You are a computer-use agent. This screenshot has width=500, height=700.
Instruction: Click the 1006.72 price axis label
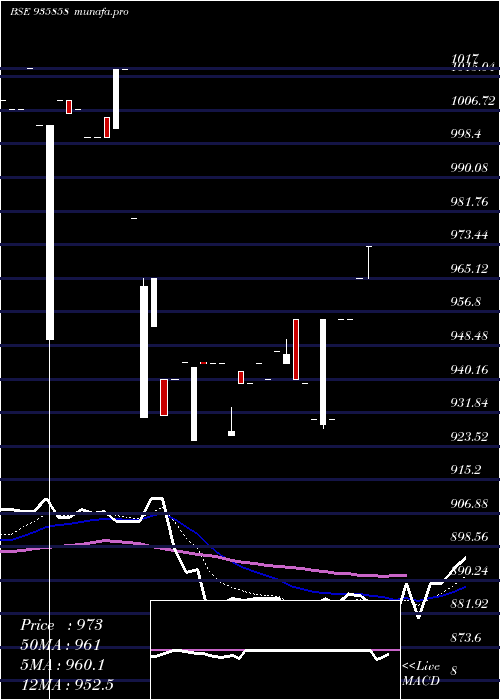point(473,101)
